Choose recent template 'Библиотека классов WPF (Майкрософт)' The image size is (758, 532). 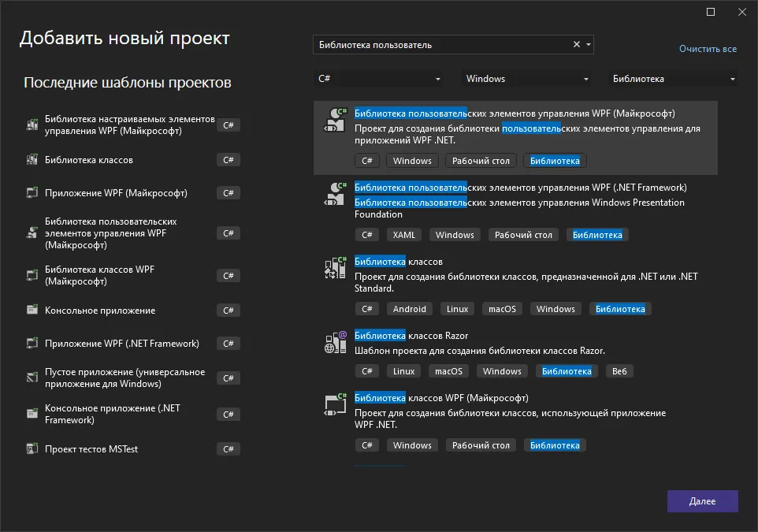(x=132, y=275)
